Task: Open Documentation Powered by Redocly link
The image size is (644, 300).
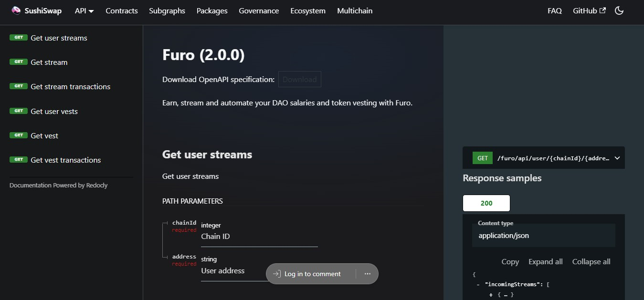Action: [x=59, y=185]
